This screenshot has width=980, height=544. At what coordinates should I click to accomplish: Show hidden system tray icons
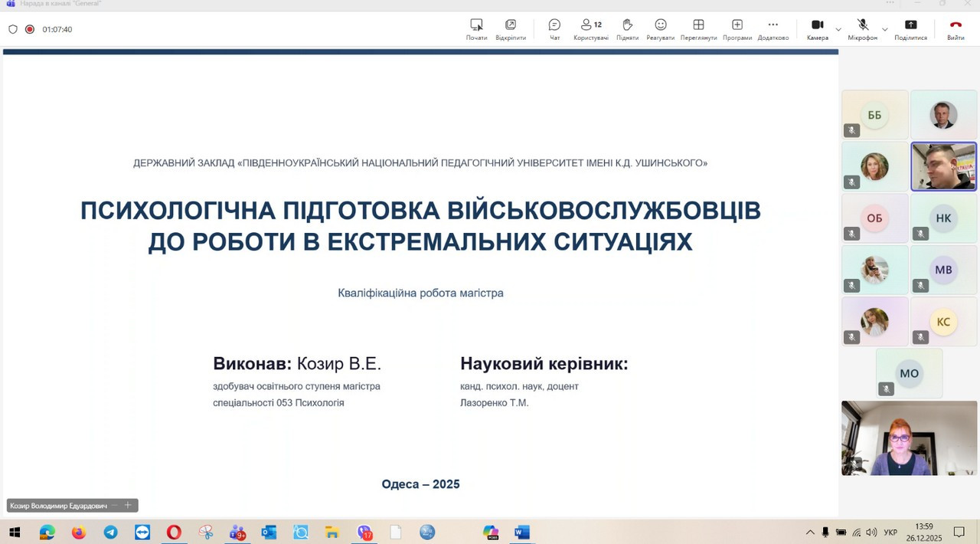(x=810, y=533)
